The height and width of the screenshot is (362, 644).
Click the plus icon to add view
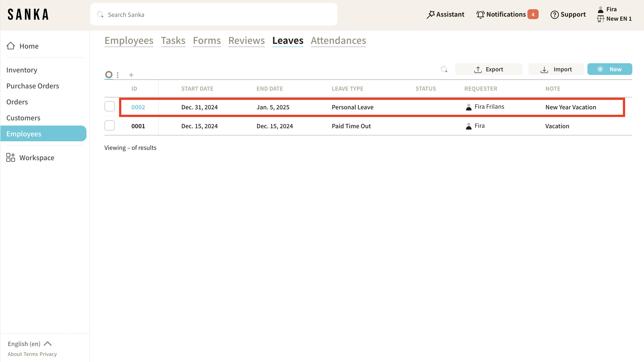[x=131, y=75]
